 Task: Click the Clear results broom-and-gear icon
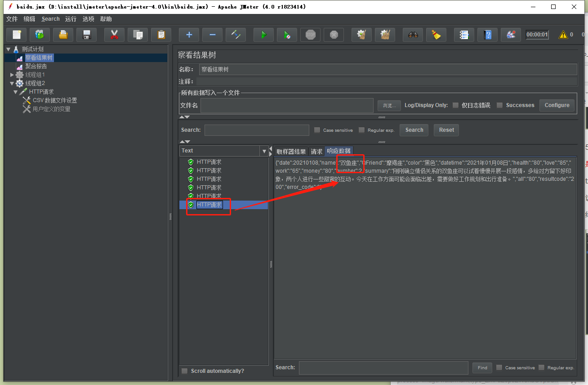pos(362,35)
